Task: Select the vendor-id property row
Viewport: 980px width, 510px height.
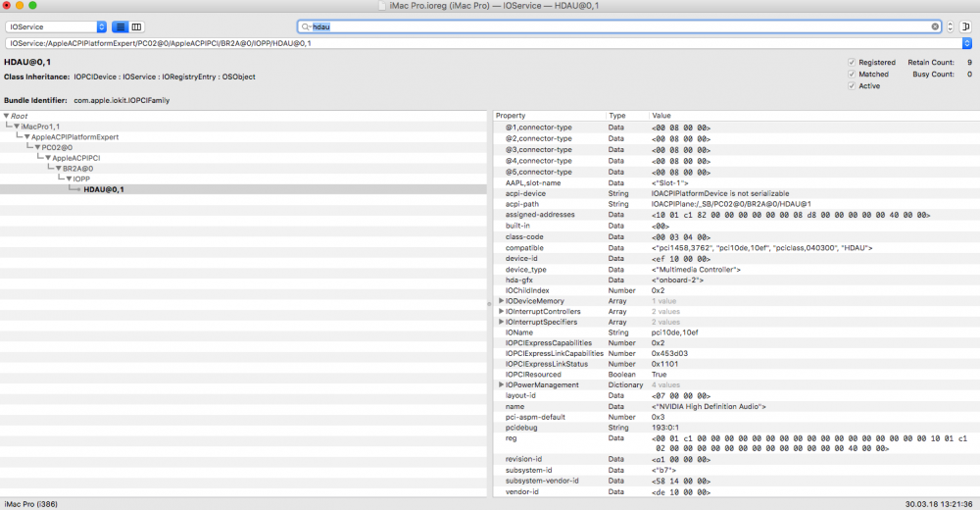Action: click(736, 492)
